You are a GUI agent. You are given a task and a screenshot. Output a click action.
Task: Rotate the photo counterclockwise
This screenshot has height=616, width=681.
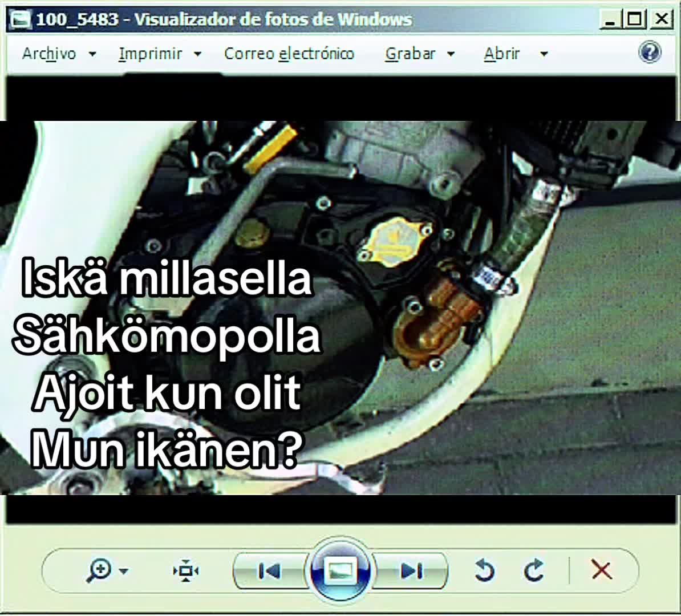point(484,570)
